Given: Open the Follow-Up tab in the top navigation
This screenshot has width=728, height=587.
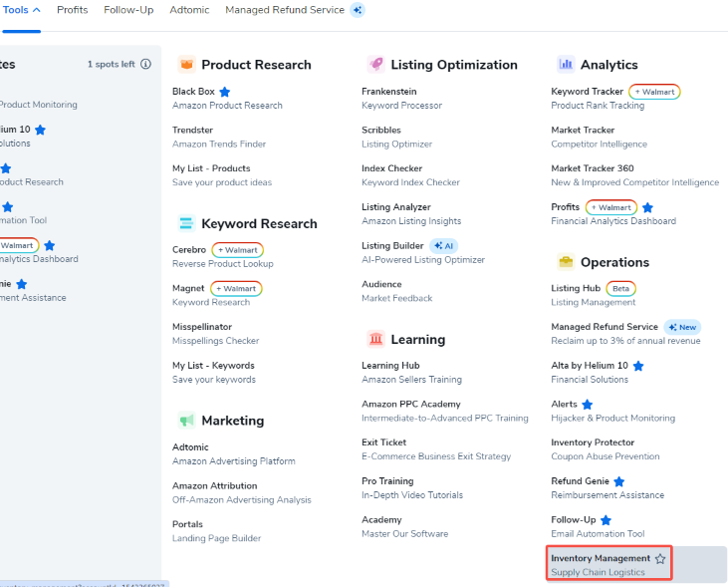Looking at the screenshot, I should 128,10.
